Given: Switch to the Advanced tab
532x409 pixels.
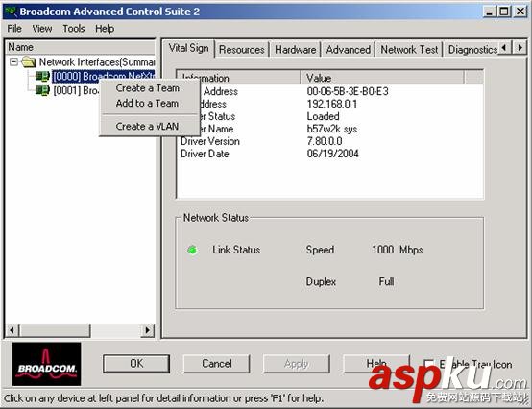Looking at the screenshot, I should [349, 50].
